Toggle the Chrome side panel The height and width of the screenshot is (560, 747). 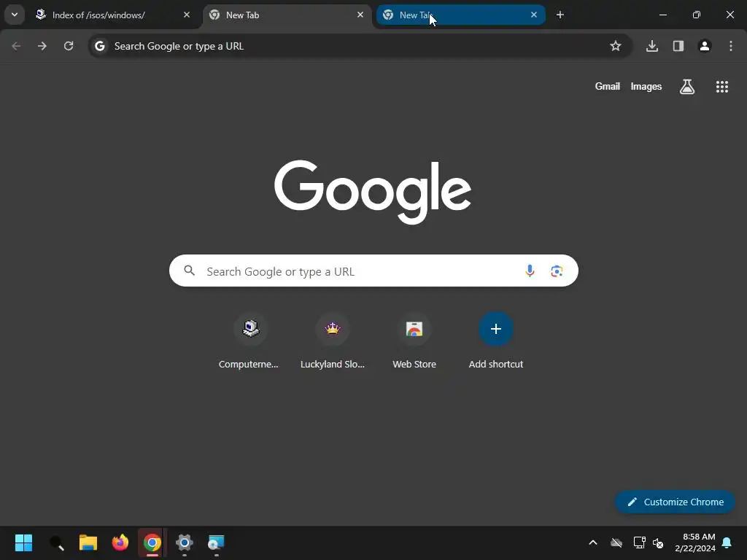[x=678, y=46]
